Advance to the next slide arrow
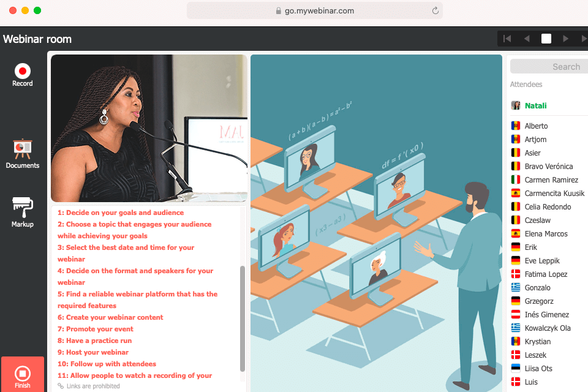This screenshot has height=392, width=588. click(x=565, y=39)
